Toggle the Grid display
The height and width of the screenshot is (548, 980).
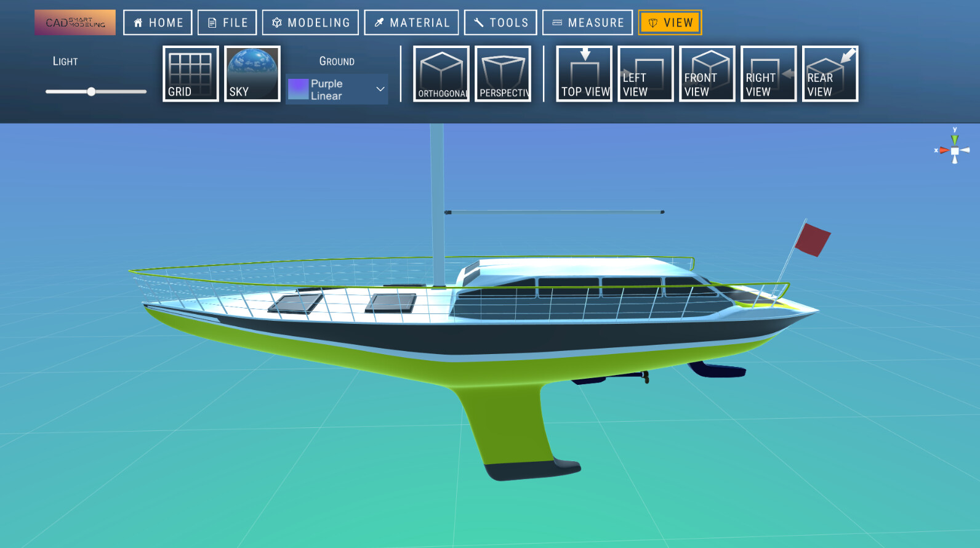[x=190, y=74]
